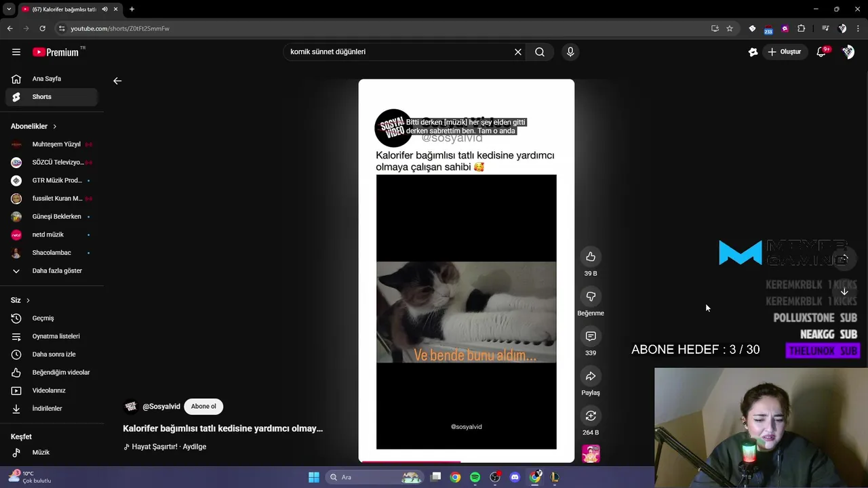Go back using the arrow beside the Short
The width and height of the screenshot is (868, 488).
(117, 81)
